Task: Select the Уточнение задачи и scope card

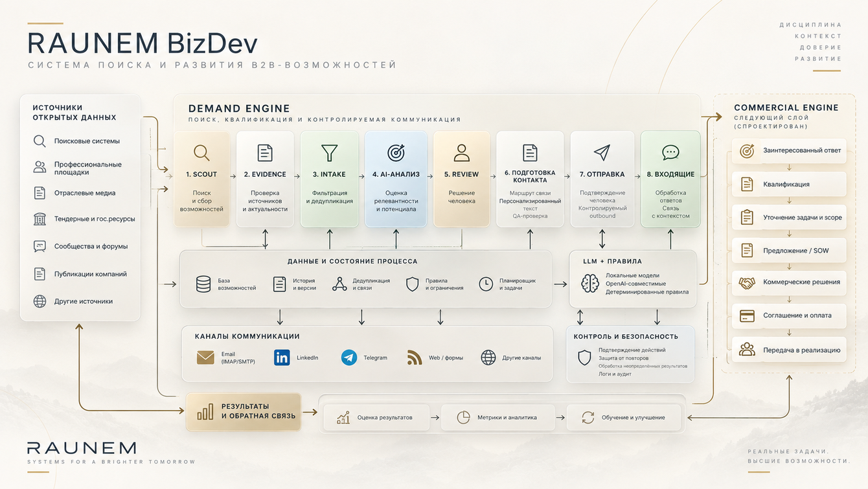Action: tap(789, 217)
